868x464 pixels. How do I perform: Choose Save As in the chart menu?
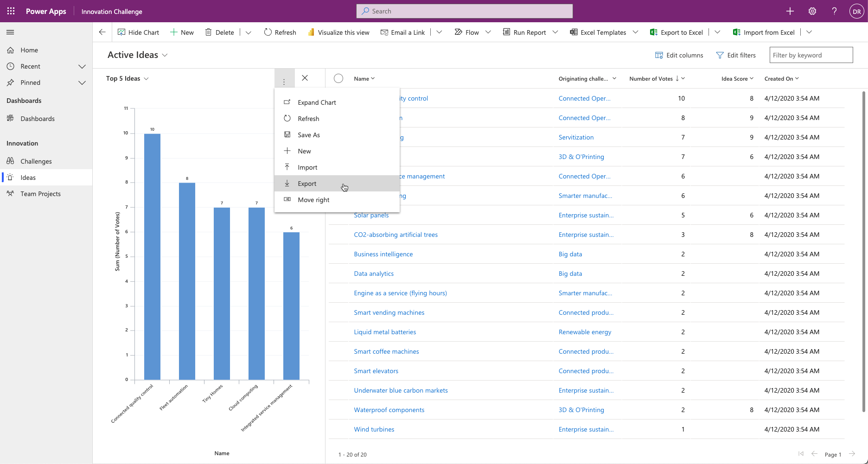(x=308, y=134)
